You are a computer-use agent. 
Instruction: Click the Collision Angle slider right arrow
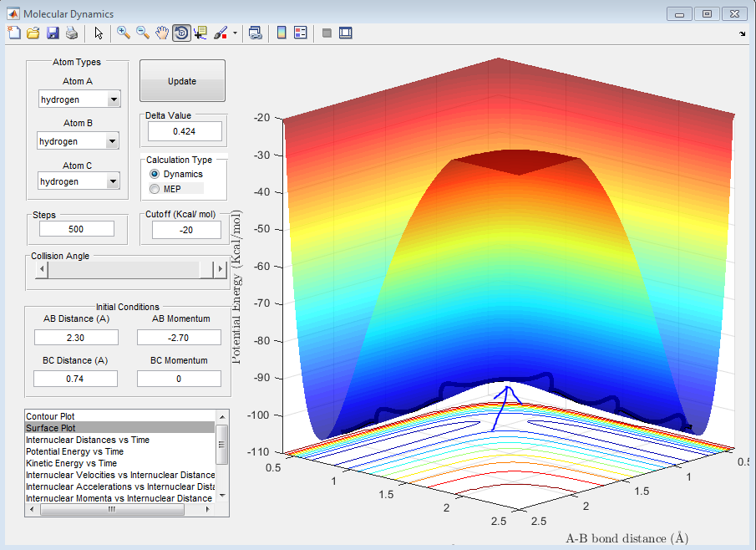221,269
